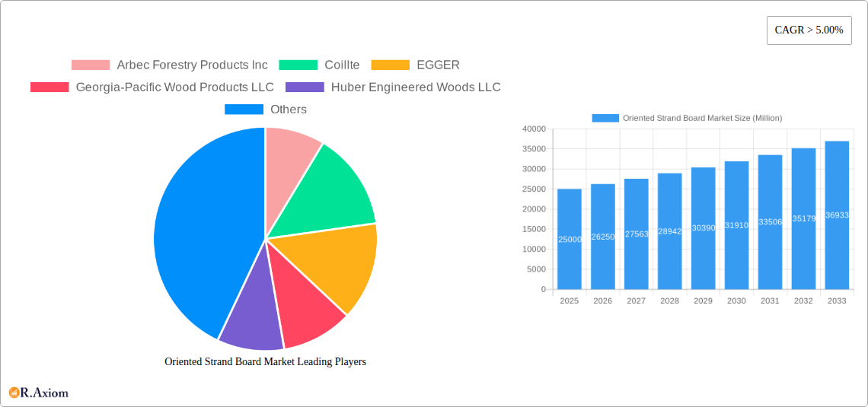The width and height of the screenshot is (868, 407).
Task: Click the 10000 y-axis label
Action: [534, 250]
